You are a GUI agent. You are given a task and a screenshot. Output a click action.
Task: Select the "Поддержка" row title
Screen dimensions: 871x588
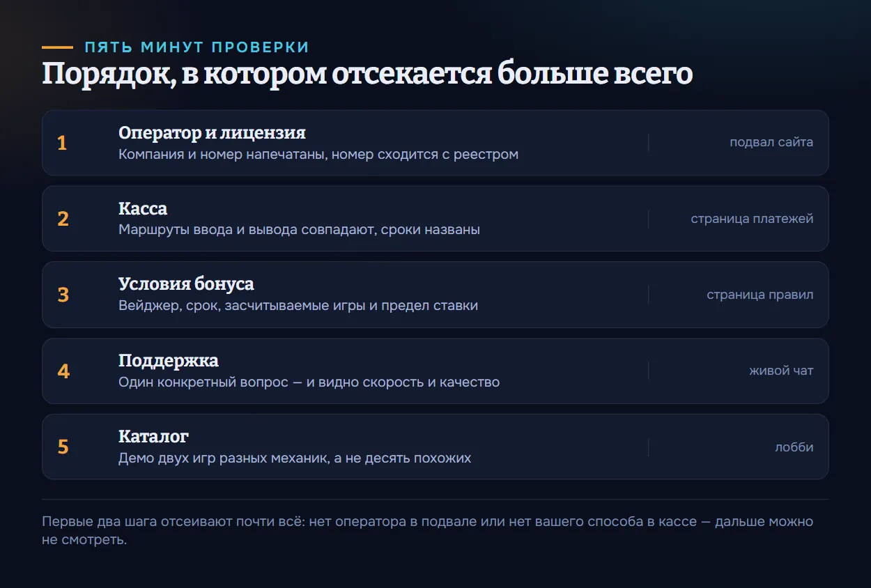click(169, 361)
